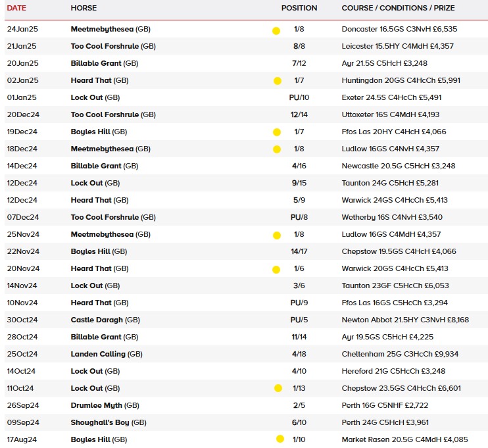Screen dimensions: 488x448
Task: Click Huntingdon 20GS C4HcCh £5,991 text
Action: click(401, 81)
